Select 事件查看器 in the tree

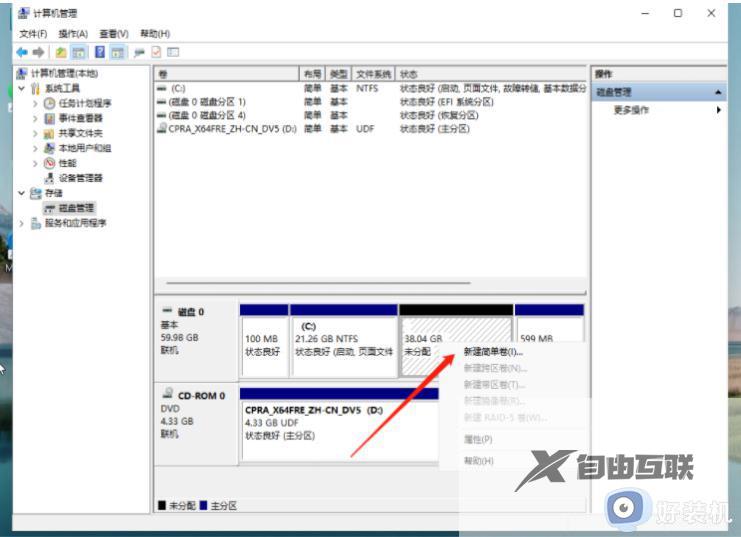[x=80, y=118]
